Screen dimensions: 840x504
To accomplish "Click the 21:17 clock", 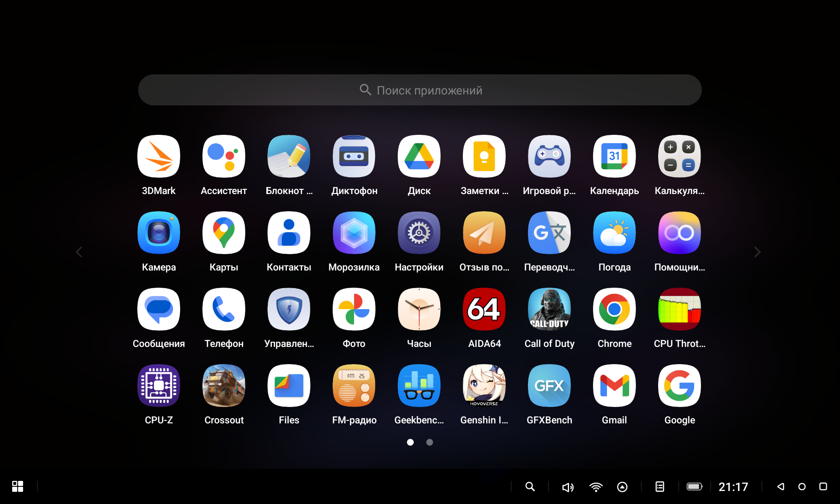I will (x=733, y=487).
